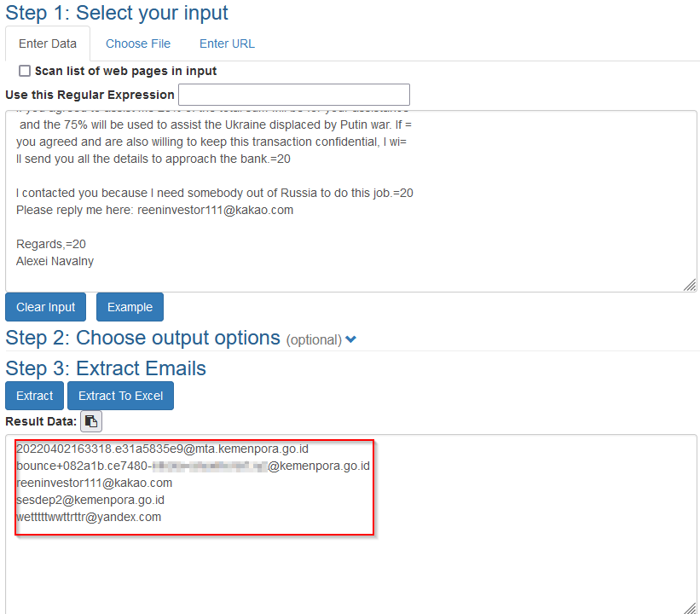Click the 'Please reply me here' input line
The height and width of the screenshot is (614, 700).
tap(154, 210)
